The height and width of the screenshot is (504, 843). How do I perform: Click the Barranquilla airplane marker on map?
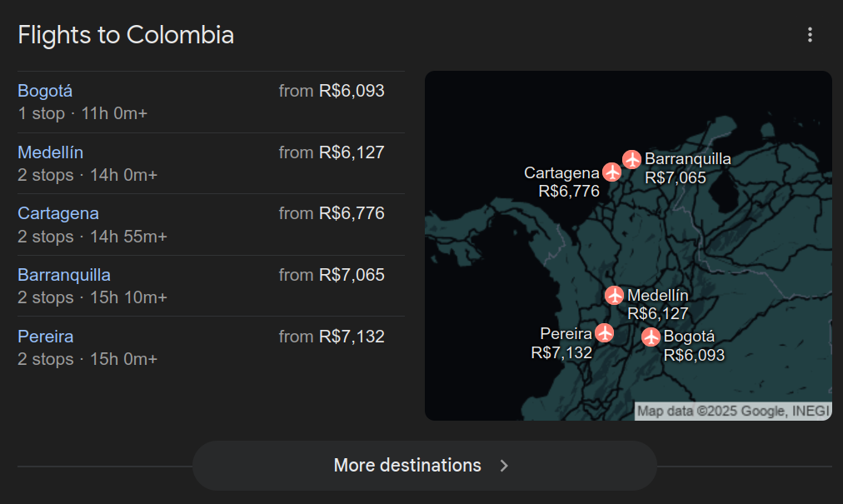point(631,159)
